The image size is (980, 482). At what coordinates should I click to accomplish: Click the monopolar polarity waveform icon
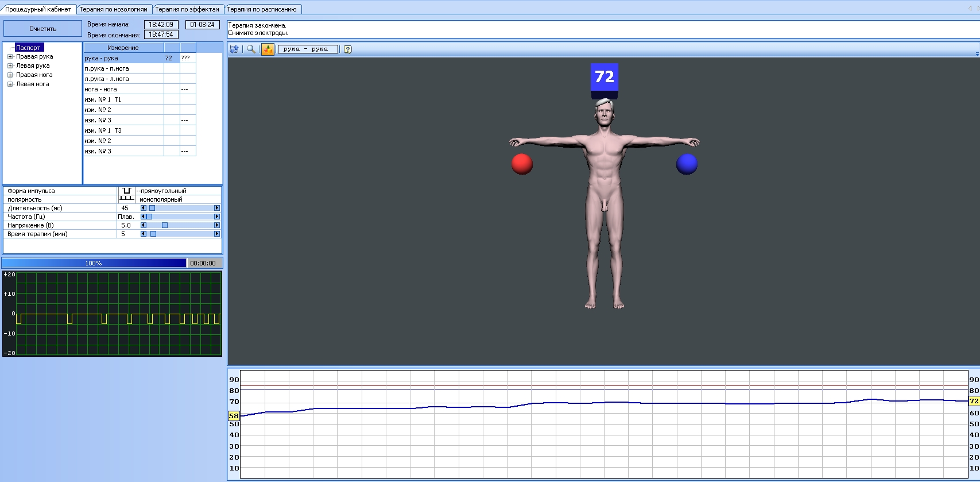[126, 199]
